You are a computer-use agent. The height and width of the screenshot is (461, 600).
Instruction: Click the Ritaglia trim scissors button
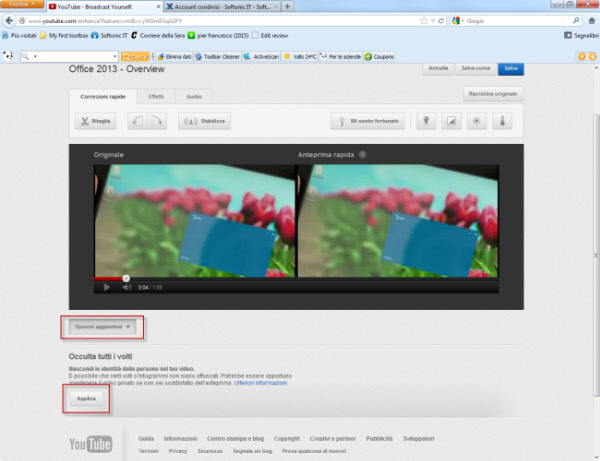(x=96, y=121)
